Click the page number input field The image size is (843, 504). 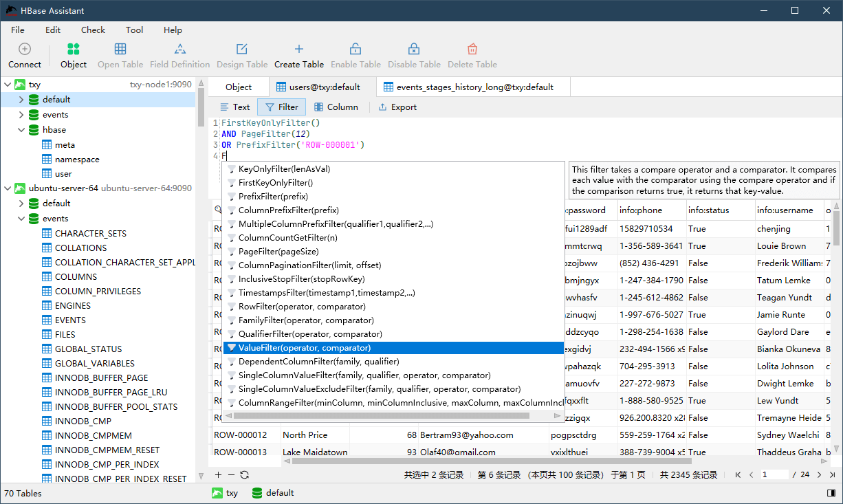click(774, 474)
